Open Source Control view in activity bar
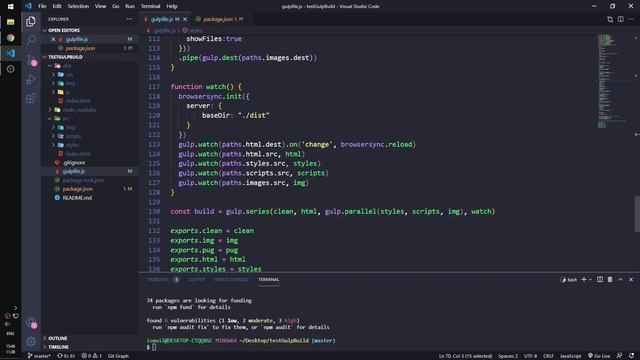The image size is (640, 360). coord(31,60)
